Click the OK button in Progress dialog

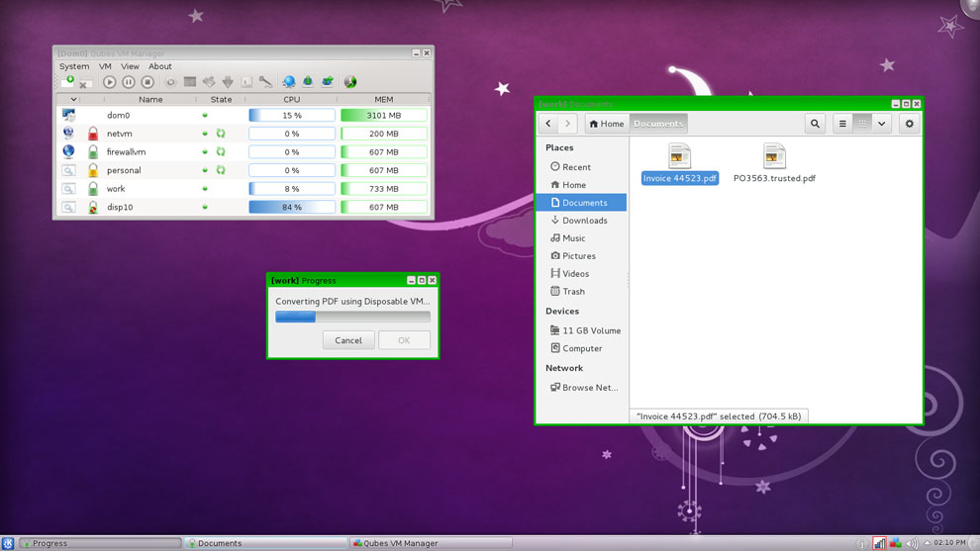(404, 340)
